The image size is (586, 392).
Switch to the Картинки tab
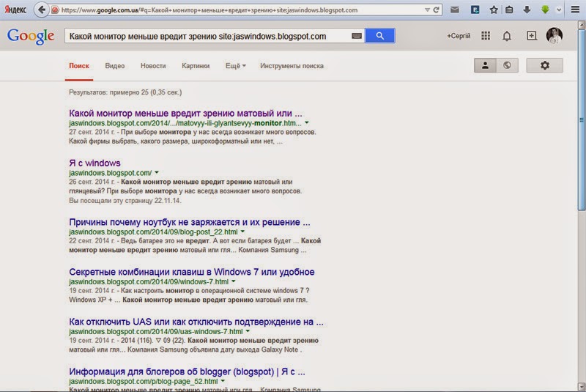pos(196,66)
